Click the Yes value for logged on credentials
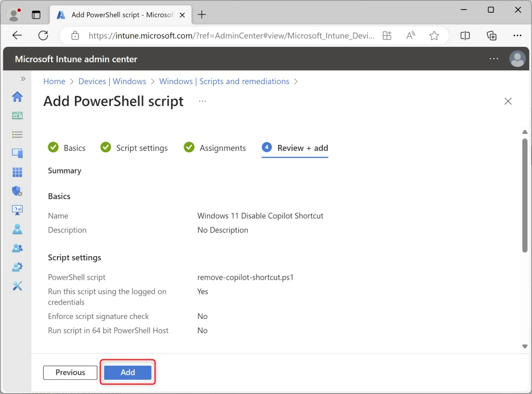532x394 pixels. click(x=203, y=291)
